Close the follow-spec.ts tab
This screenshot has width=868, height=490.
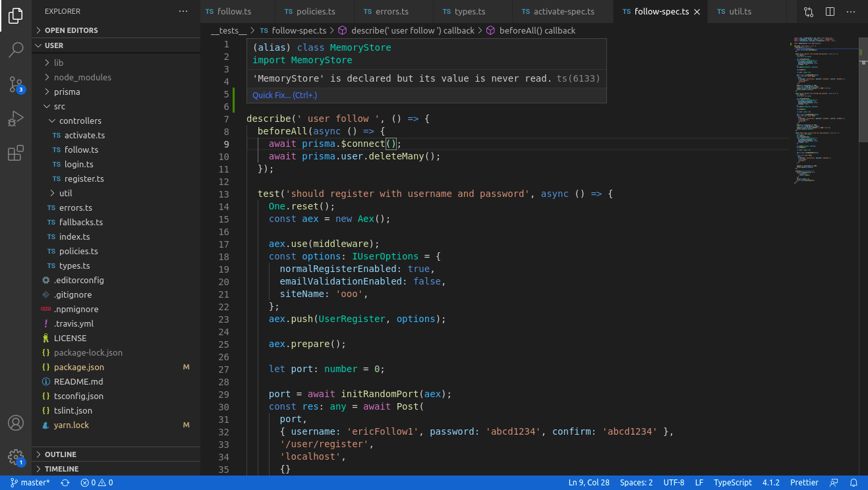(697, 12)
